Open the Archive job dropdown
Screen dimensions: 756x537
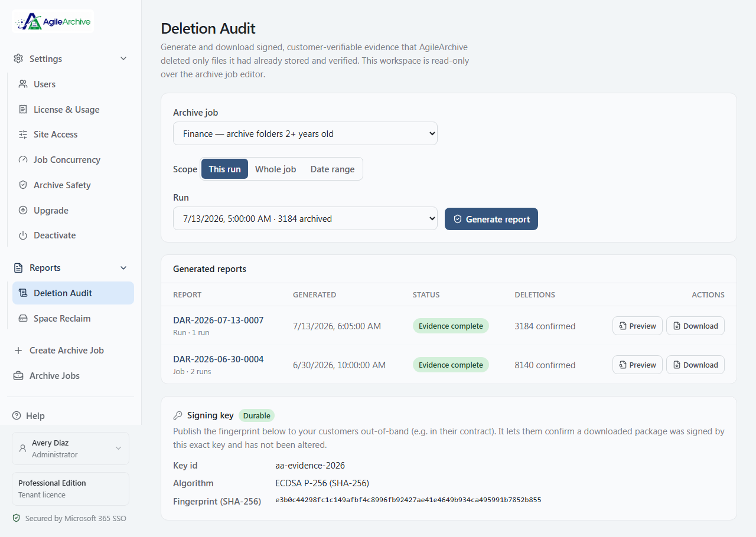[305, 133]
